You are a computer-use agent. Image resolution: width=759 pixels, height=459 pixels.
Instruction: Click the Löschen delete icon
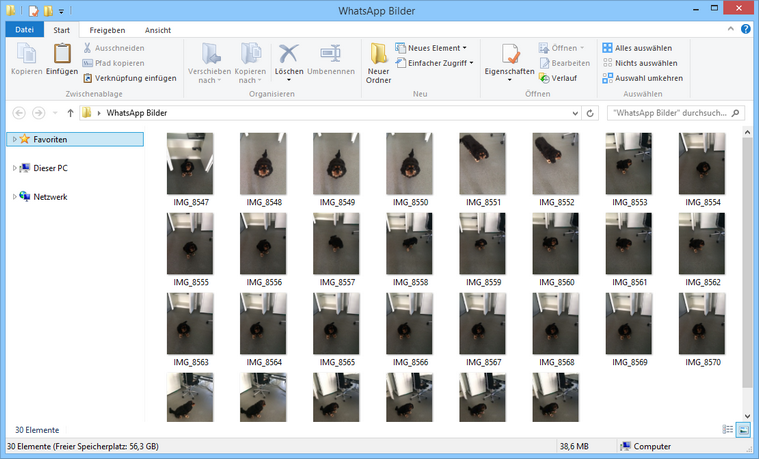pos(289,59)
